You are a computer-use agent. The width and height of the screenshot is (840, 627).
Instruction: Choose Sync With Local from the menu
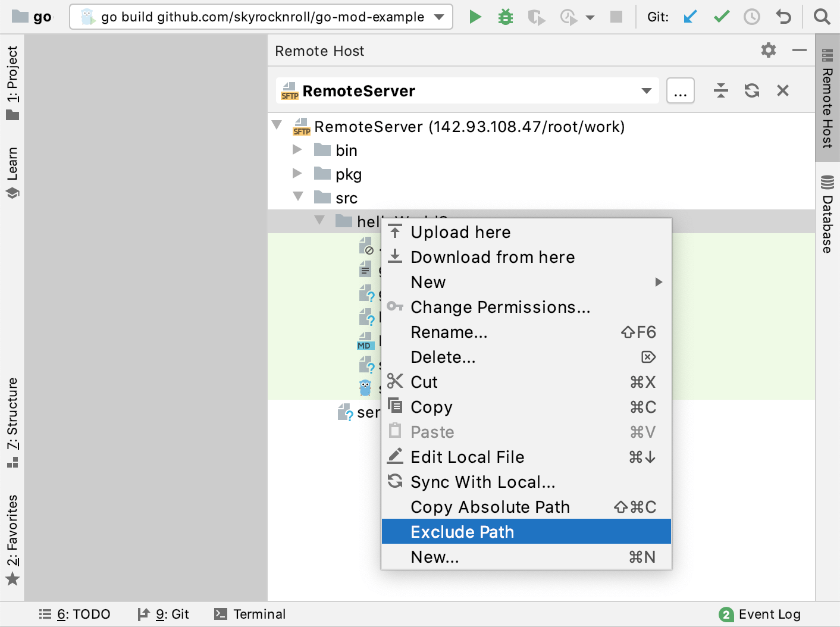(483, 482)
